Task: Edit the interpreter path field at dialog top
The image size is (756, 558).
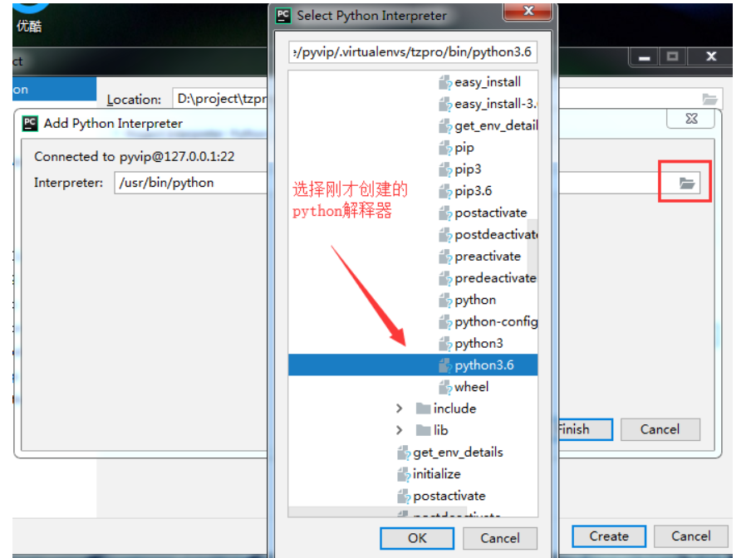Action: (x=413, y=52)
